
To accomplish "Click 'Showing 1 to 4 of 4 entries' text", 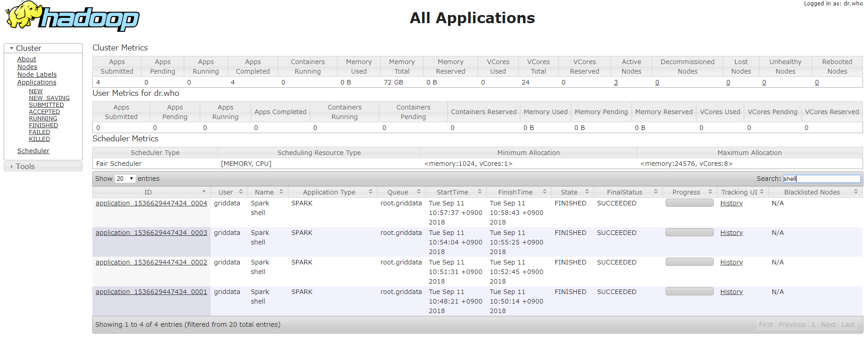I will pyautogui.click(x=139, y=324).
